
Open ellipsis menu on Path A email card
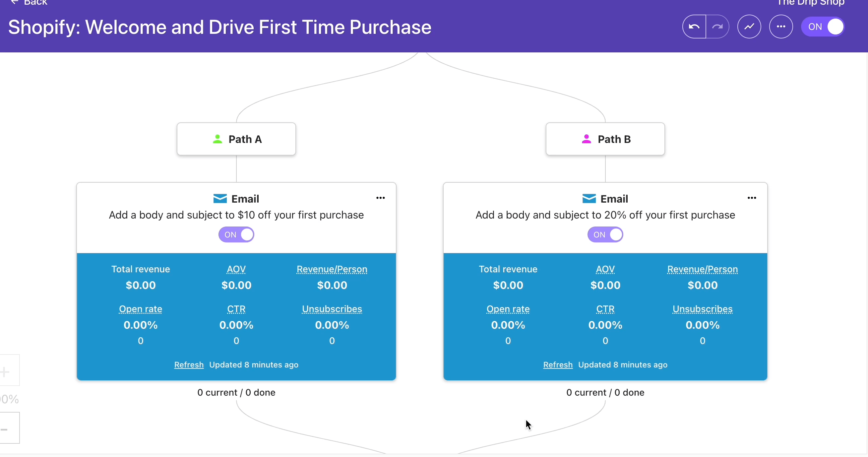pos(380,198)
